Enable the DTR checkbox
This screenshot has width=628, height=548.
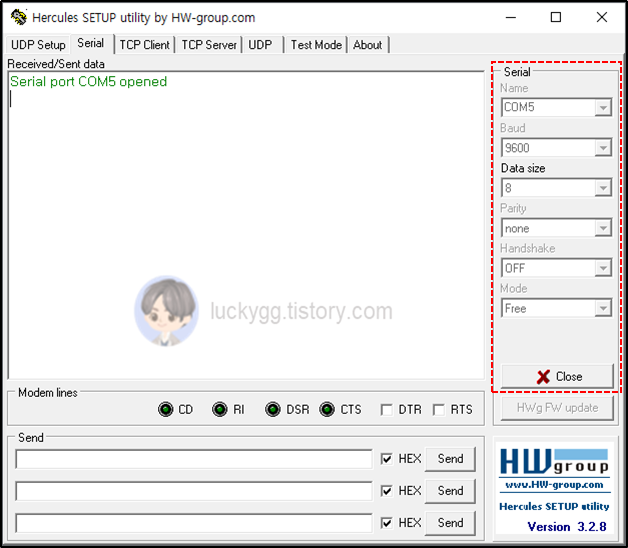(x=386, y=410)
